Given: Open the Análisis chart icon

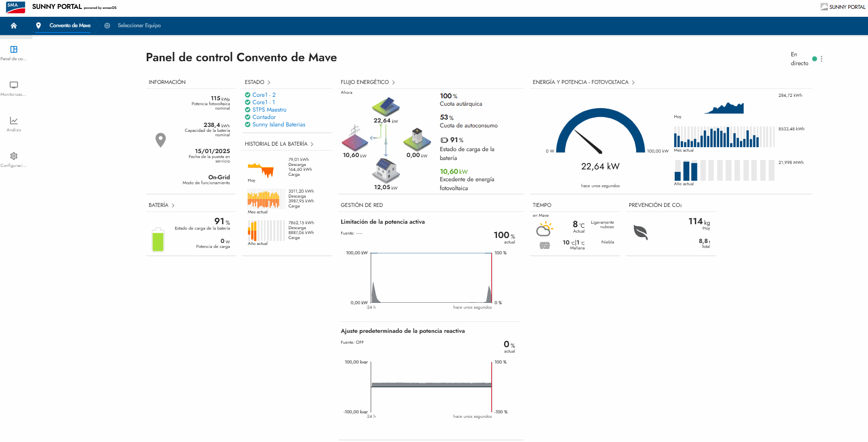Looking at the screenshot, I should click(14, 121).
